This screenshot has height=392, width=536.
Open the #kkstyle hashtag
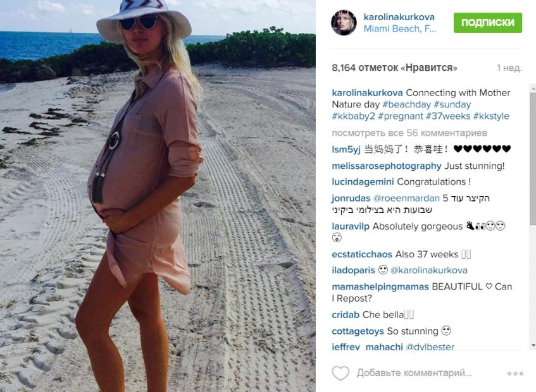point(491,116)
